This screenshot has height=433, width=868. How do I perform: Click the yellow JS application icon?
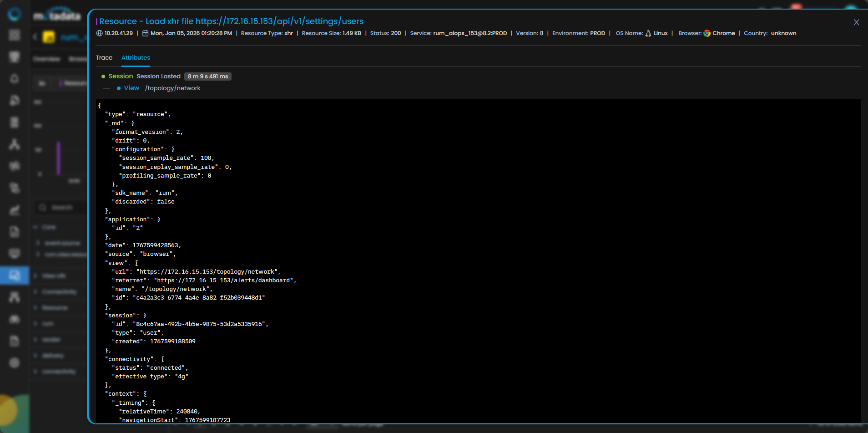(x=49, y=37)
